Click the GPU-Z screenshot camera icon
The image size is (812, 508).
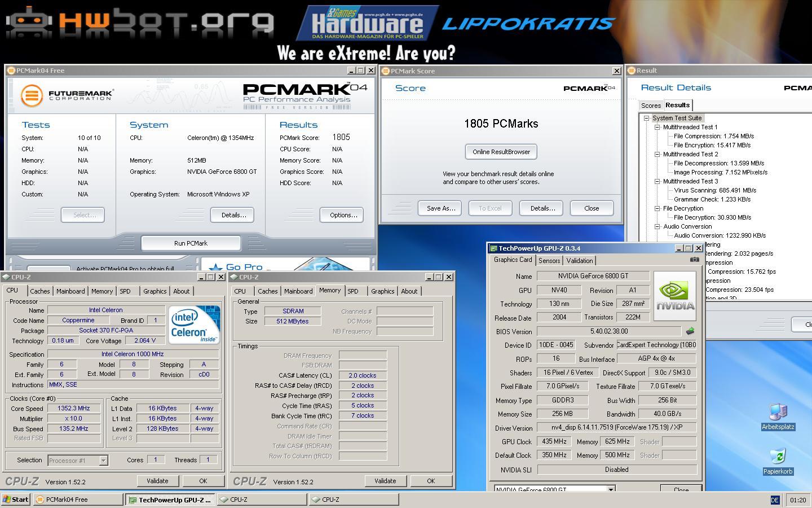point(694,260)
